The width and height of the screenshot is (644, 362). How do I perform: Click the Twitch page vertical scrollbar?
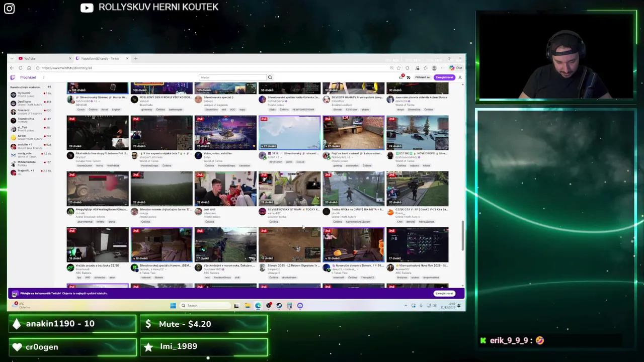(x=463, y=235)
